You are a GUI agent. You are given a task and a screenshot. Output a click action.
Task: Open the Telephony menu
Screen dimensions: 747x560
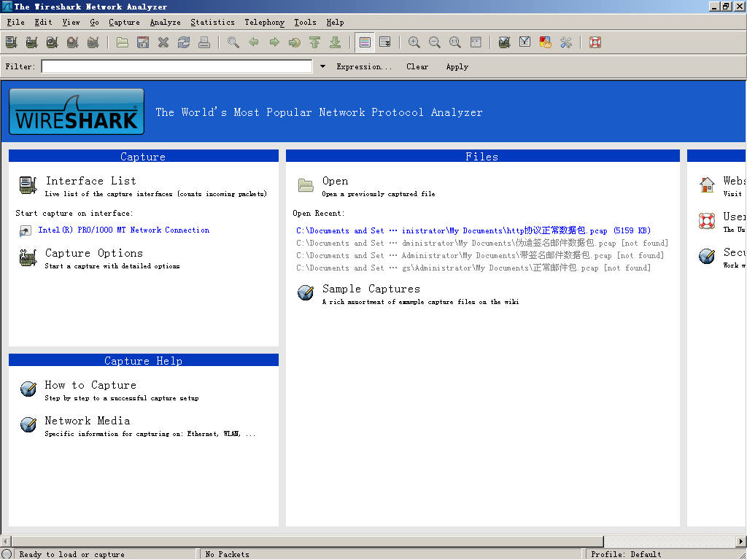click(x=264, y=23)
